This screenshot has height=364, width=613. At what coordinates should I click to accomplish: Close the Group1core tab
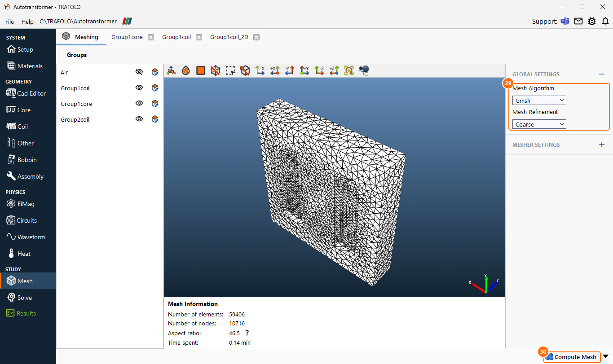point(151,37)
